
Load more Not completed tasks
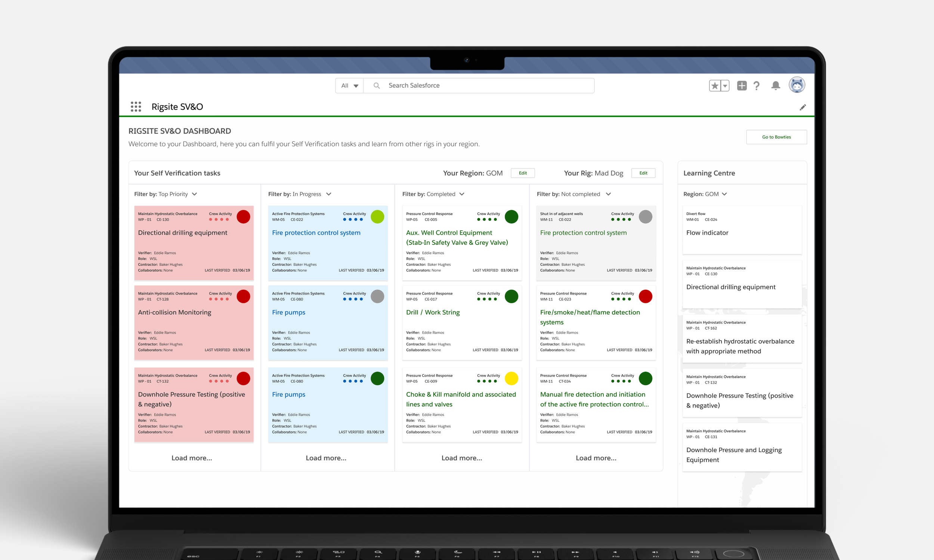point(596,458)
